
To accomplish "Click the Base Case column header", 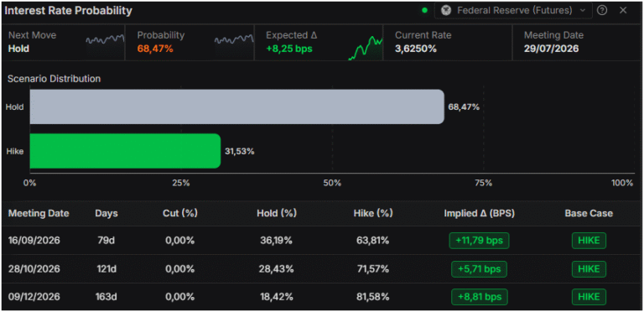I will [589, 214].
